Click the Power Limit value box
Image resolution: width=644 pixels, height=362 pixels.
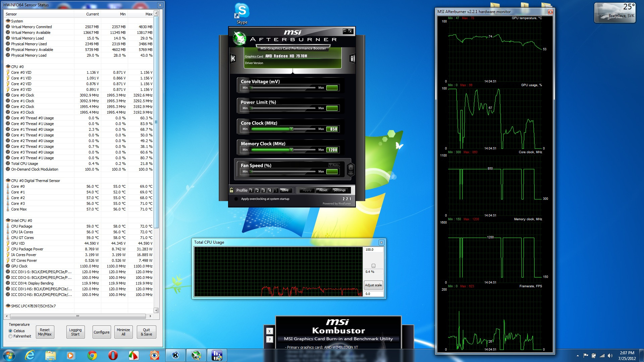332,108
